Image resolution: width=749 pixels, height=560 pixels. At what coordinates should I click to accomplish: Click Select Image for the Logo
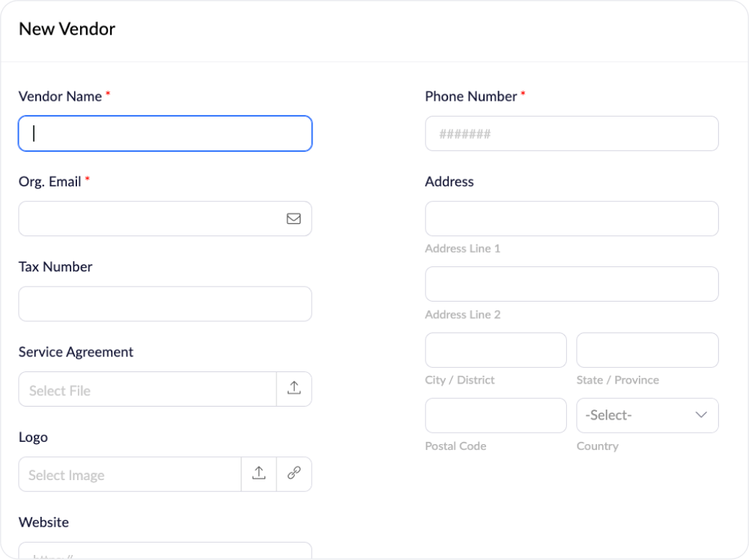point(130,474)
